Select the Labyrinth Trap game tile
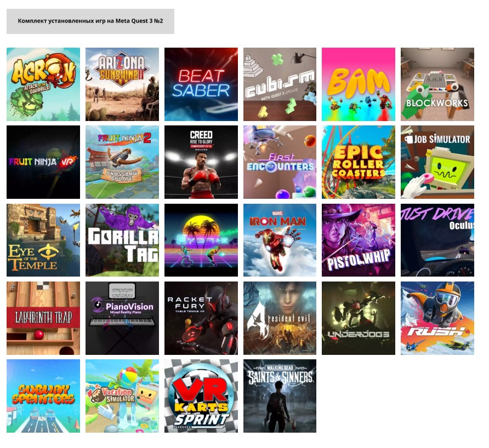This screenshot has height=448, width=489. pyautogui.click(x=43, y=318)
